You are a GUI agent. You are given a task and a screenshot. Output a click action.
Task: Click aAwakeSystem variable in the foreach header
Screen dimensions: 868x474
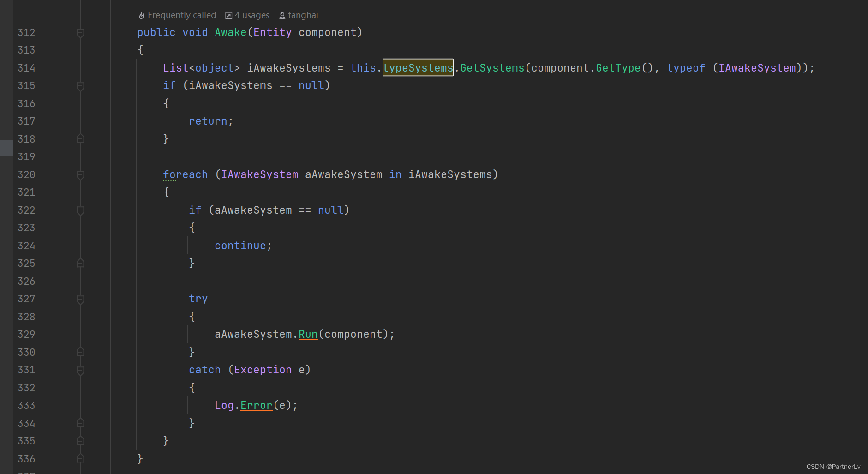[x=344, y=174]
